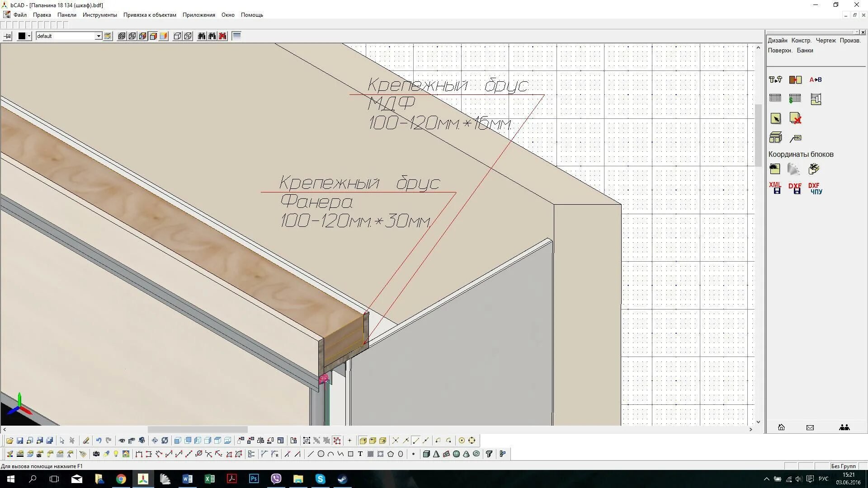Toggle white box outline display
This screenshot has height=488, width=868.
(x=178, y=36)
